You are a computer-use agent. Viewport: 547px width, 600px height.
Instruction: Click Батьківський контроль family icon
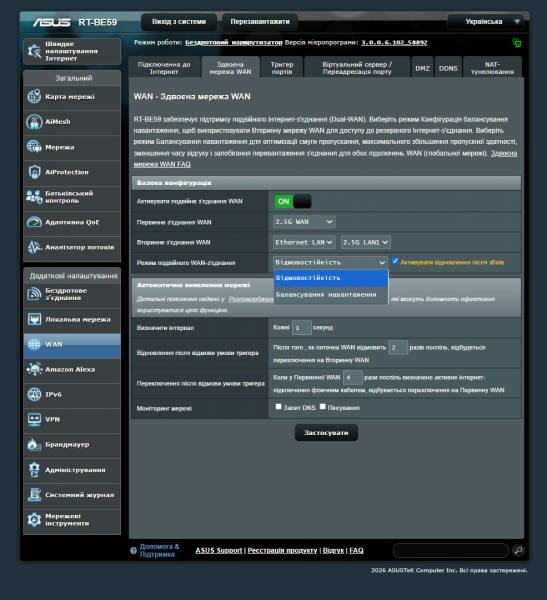pos(34,197)
